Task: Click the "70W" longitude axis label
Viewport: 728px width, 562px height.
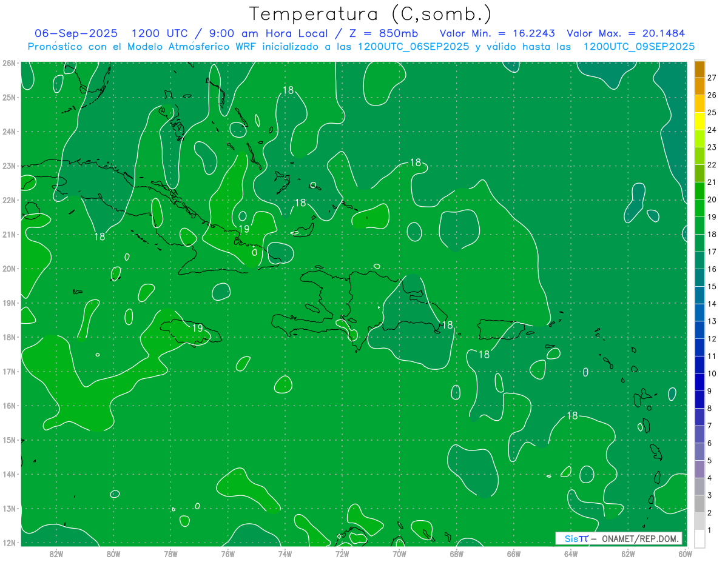Action: [x=399, y=554]
